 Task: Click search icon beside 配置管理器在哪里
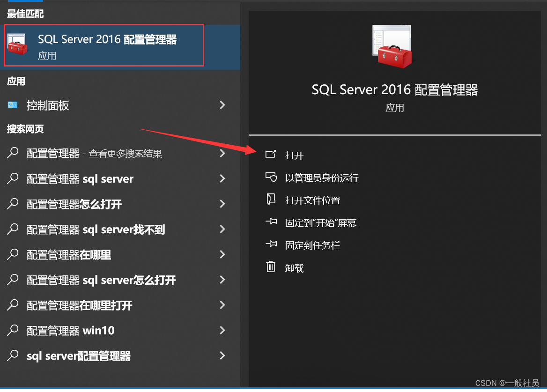[x=13, y=255]
